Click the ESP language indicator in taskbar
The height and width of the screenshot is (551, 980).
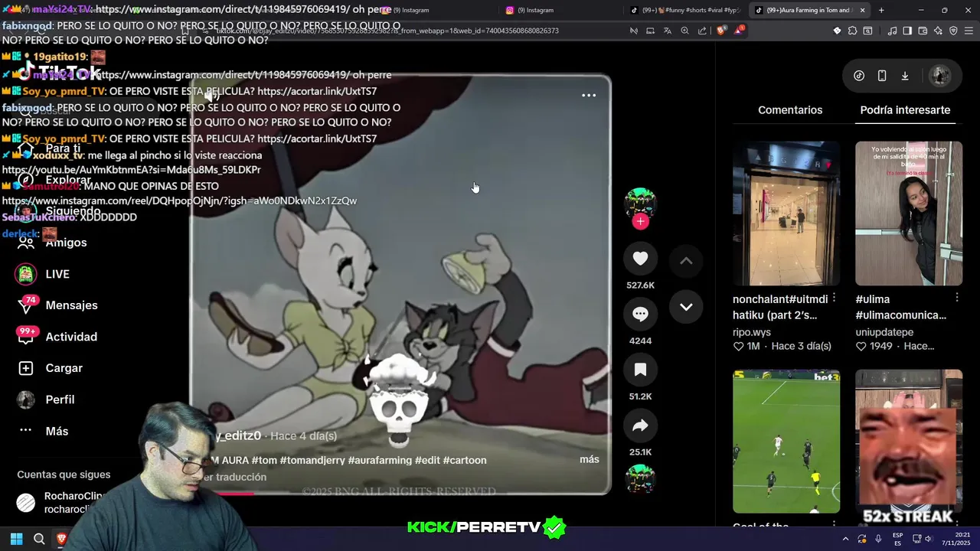coord(897,539)
